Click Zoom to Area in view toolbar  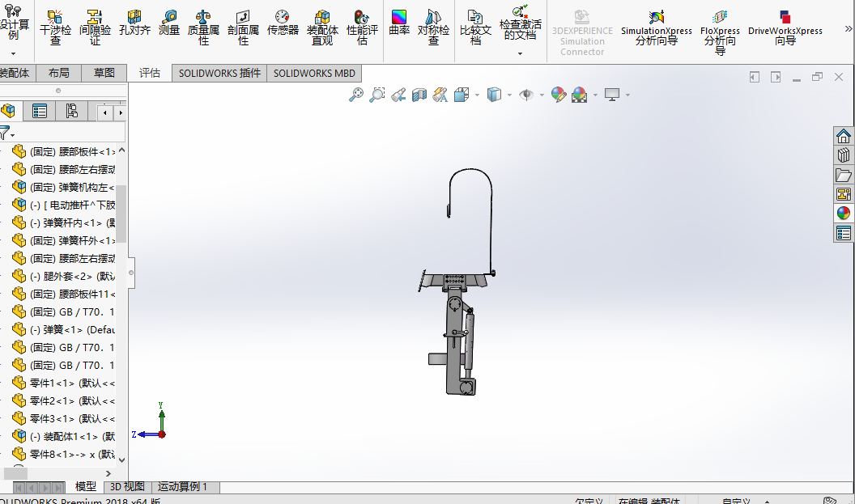pos(376,95)
